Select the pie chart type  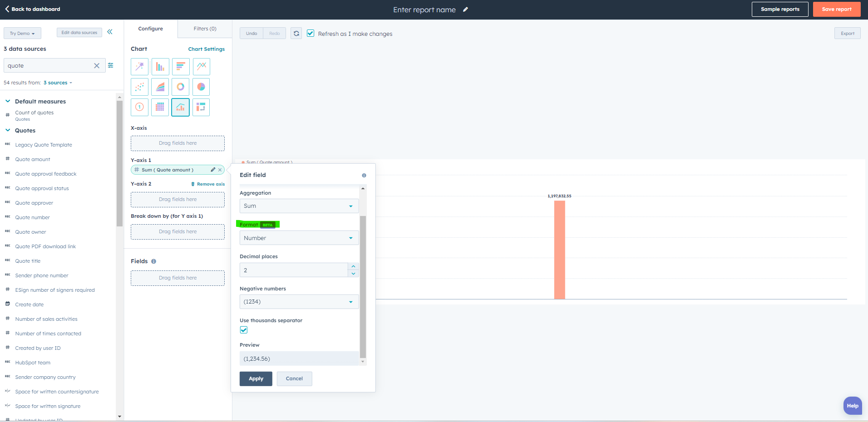point(201,87)
